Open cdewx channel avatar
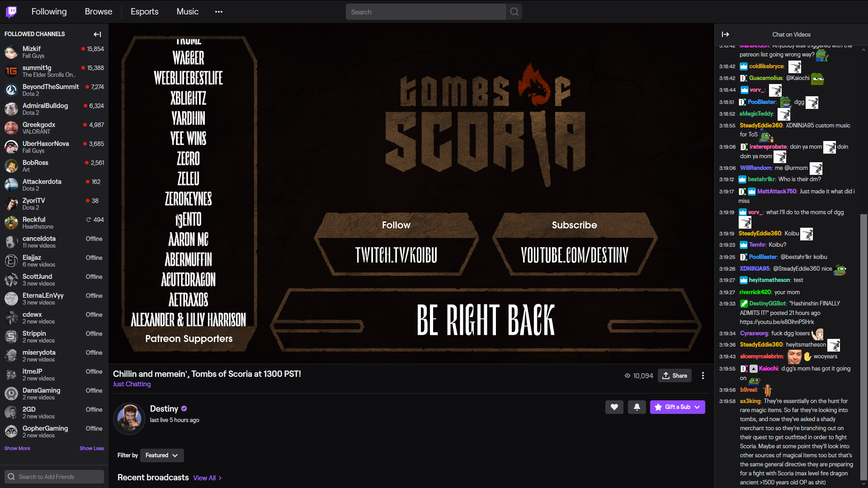 pos(11,318)
